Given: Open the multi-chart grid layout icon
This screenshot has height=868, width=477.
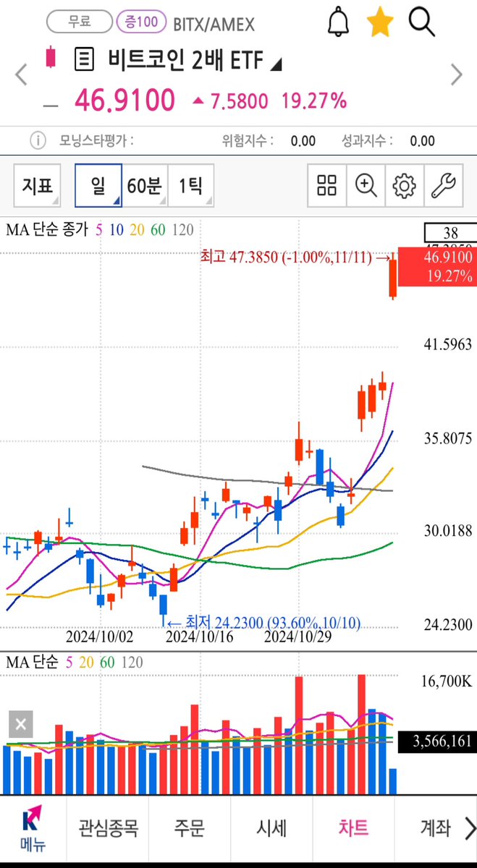Looking at the screenshot, I should click(327, 186).
